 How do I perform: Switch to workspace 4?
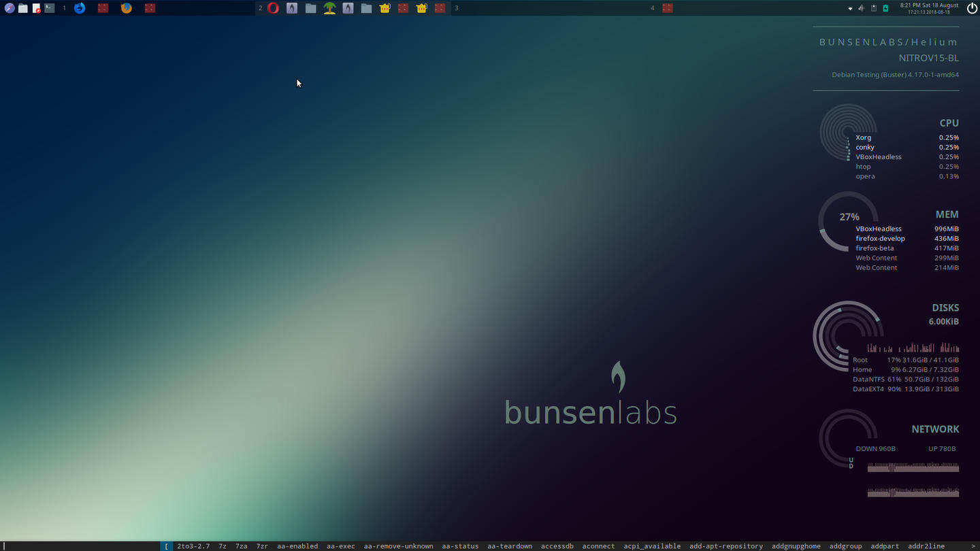tap(652, 8)
